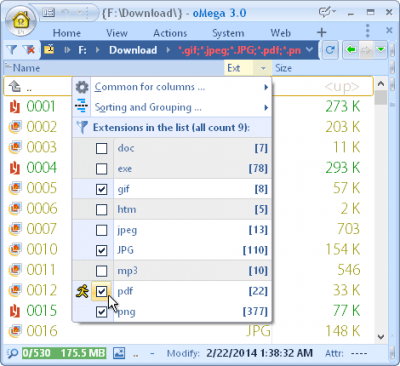Check the mp3 extension checkbox
Screen dimensions: 400x366
pyautogui.click(x=101, y=271)
